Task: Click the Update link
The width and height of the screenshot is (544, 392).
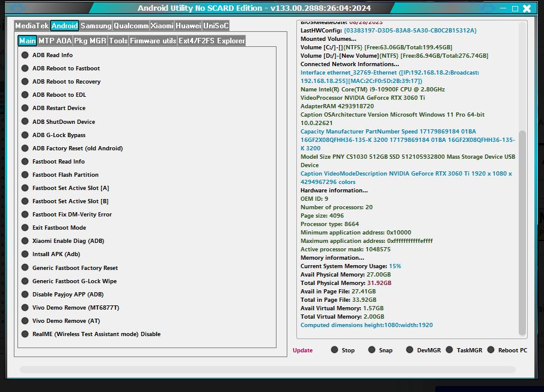Action: 302,351
